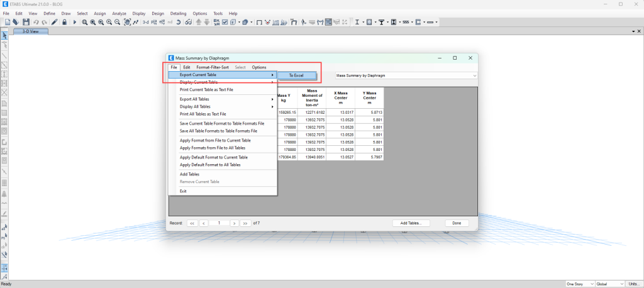Click the Show Undeformed Shape frame icon

pyautogui.click(x=259, y=22)
